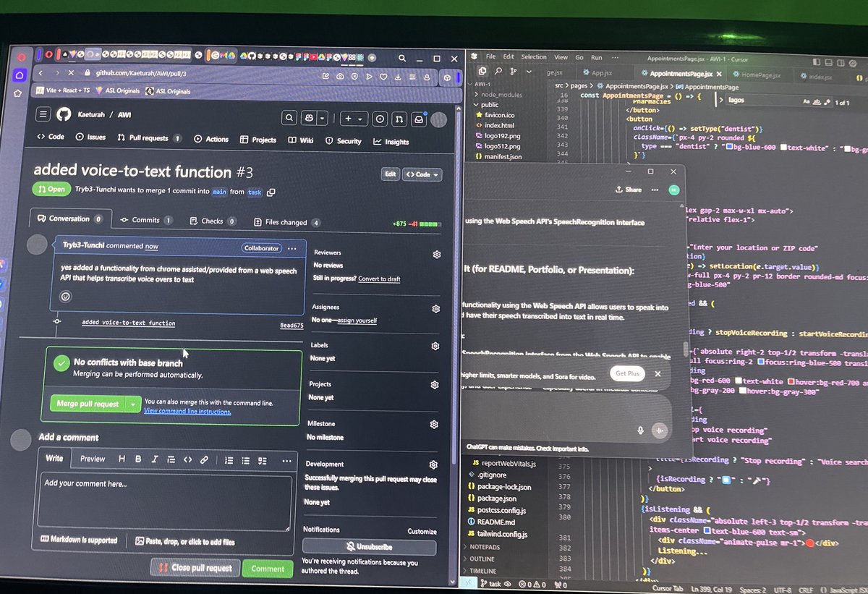Click the Close pull request button

pyautogui.click(x=195, y=568)
